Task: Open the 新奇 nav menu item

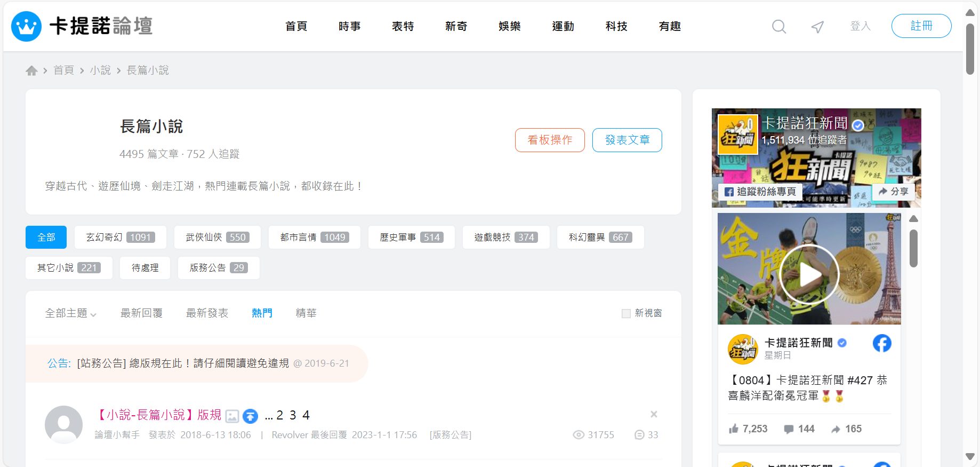Action: point(456,26)
